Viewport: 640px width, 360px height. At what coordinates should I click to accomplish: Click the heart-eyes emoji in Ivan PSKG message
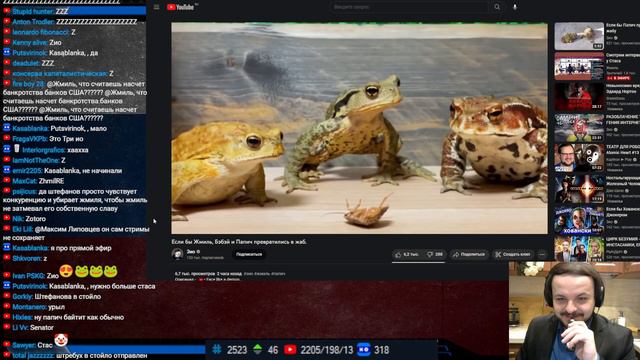[66, 271]
